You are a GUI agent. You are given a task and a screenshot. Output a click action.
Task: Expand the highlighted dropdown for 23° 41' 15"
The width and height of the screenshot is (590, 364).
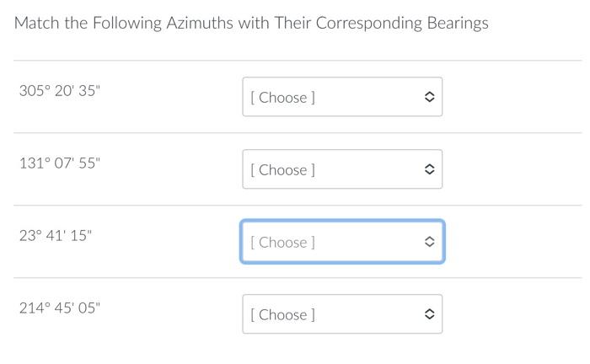click(x=341, y=243)
